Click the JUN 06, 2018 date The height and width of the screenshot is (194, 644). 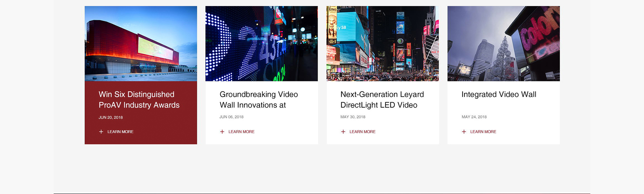tap(231, 117)
